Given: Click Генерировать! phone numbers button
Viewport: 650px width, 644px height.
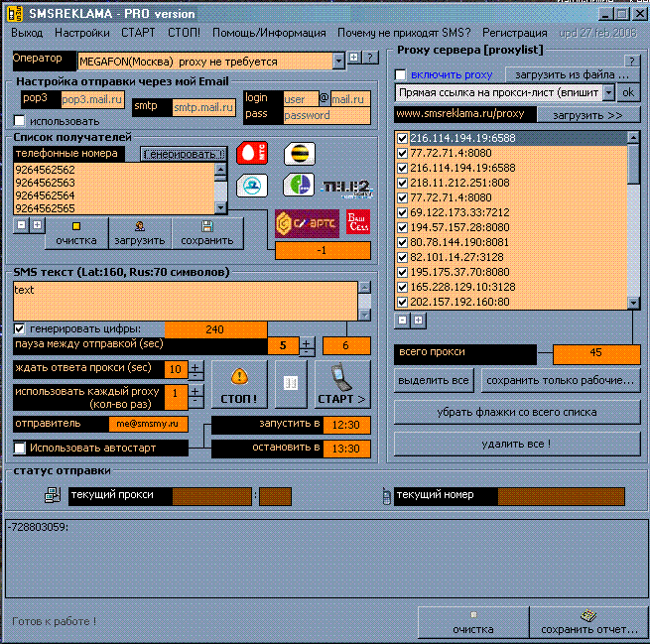Looking at the screenshot, I should pos(184,155).
